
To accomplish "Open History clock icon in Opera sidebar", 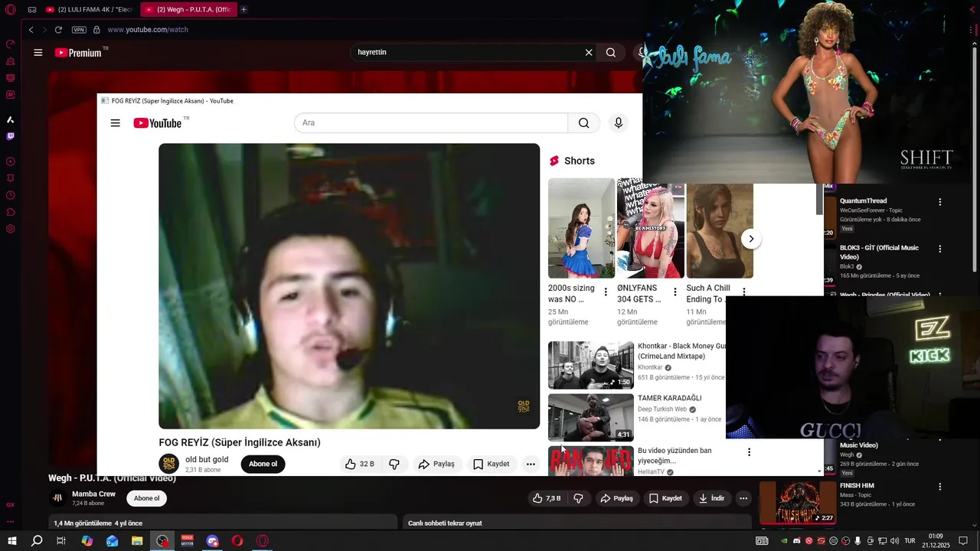I will point(11,195).
